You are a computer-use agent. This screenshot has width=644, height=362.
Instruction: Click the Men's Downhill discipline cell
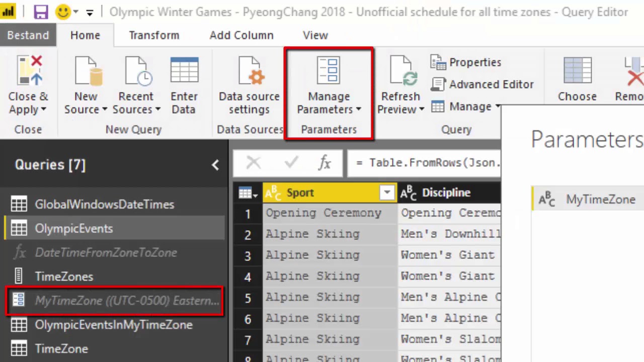tap(449, 234)
